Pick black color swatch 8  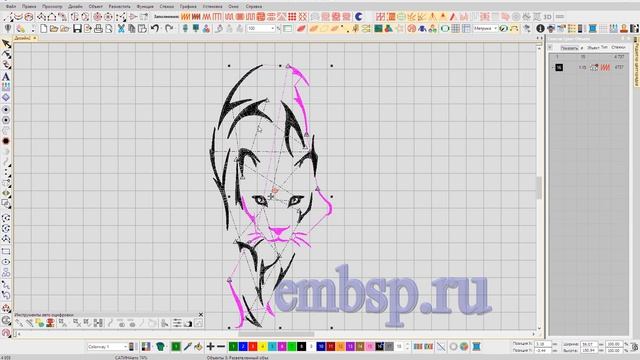[302, 347]
